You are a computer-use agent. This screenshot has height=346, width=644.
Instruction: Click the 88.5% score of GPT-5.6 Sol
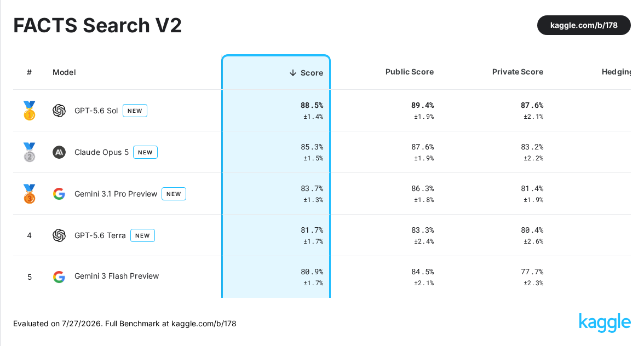[312, 106]
